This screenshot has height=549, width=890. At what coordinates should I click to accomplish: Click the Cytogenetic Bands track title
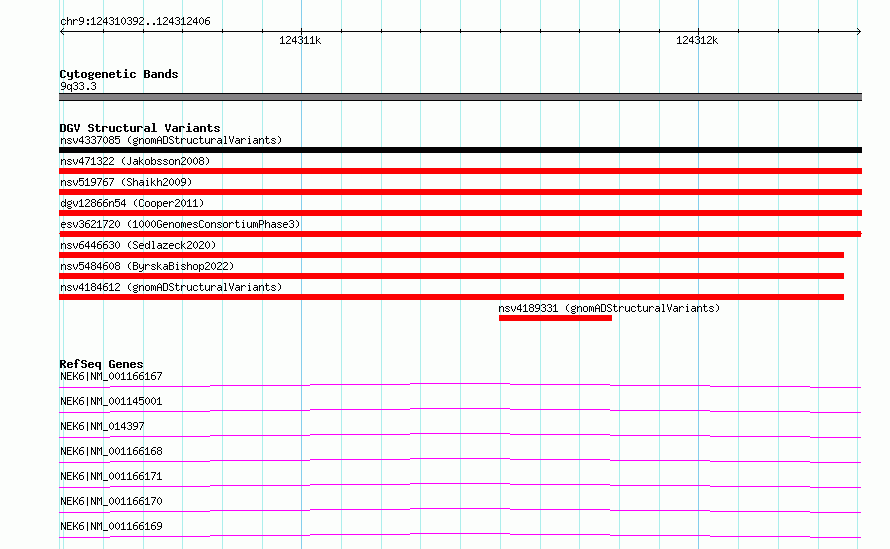pos(119,74)
